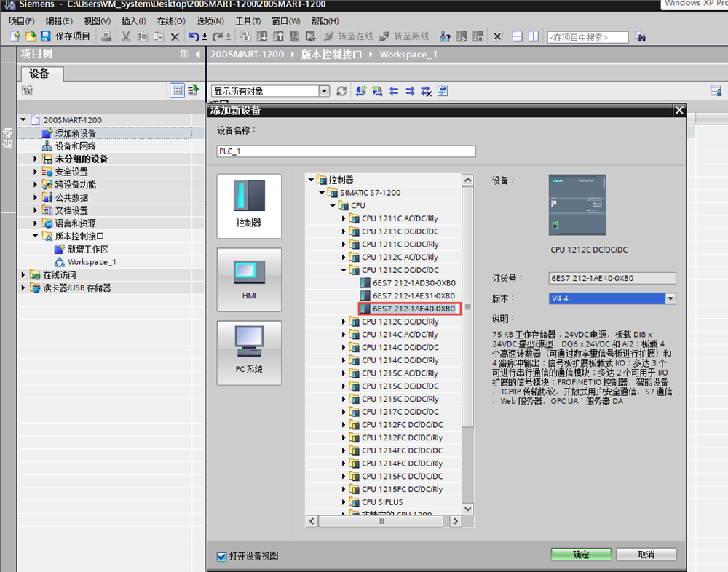
Task: Toggle the 打开设备视图 checkbox
Action: pos(222,556)
